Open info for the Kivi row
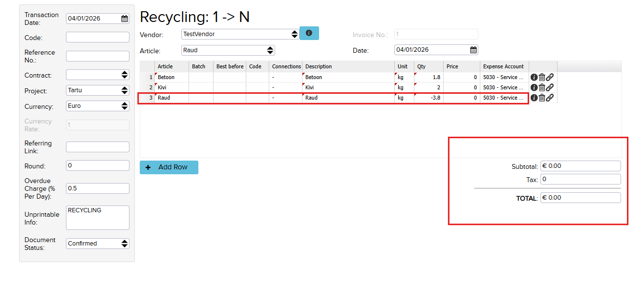Screen dimensions: 644x308 click(x=534, y=87)
